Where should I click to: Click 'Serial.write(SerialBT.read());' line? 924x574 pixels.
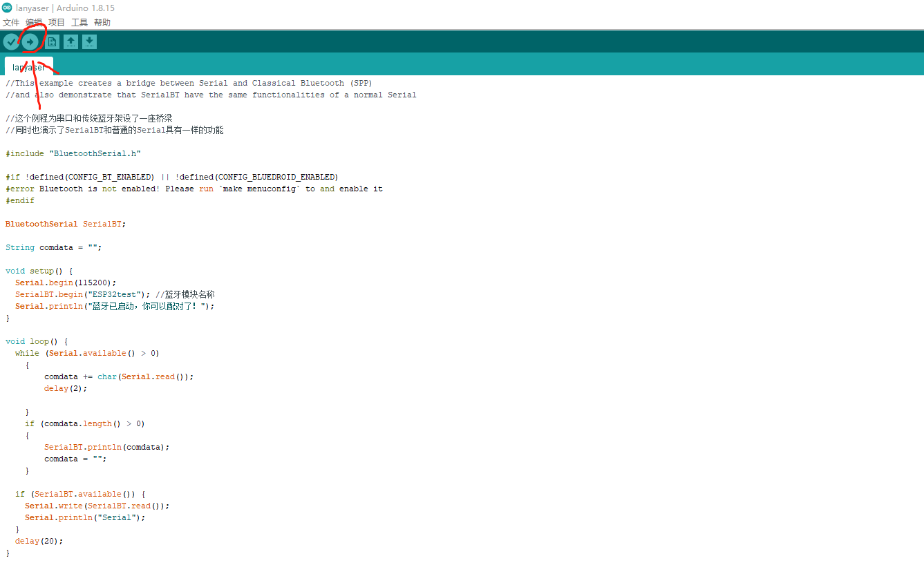[x=97, y=506]
